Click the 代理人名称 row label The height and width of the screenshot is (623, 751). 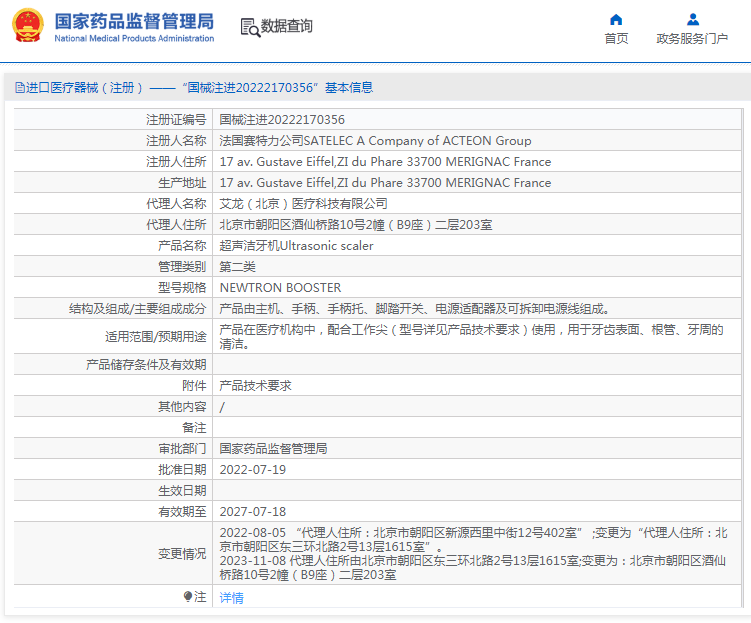click(x=176, y=204)
